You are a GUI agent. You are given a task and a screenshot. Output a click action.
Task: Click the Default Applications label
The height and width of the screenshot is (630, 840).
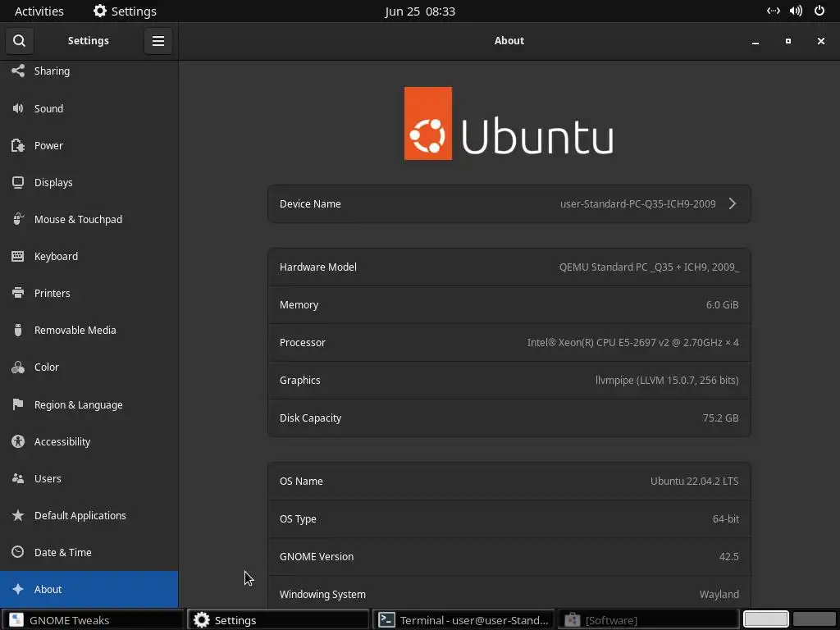(80, 515)
